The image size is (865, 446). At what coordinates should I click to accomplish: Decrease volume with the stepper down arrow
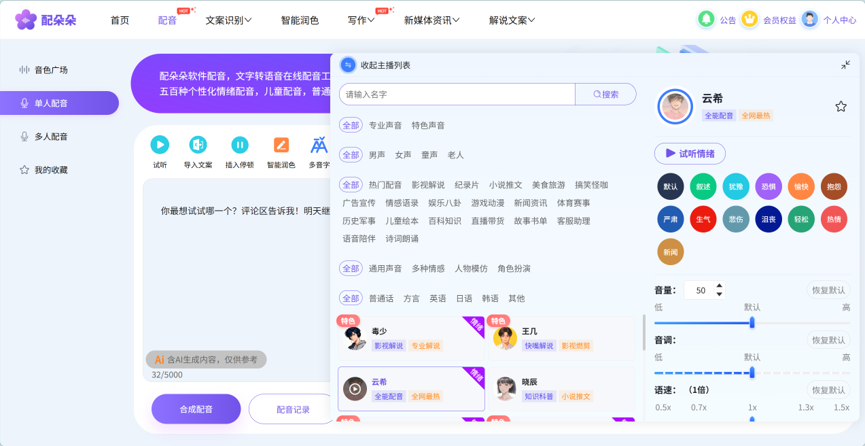(x=719, y=294)
